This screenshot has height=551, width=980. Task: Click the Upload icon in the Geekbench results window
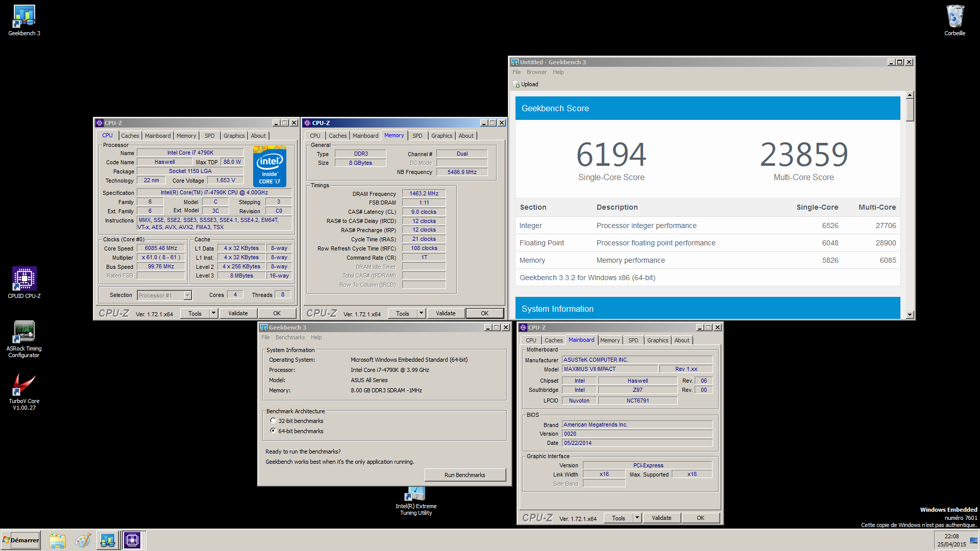(517, 84)
